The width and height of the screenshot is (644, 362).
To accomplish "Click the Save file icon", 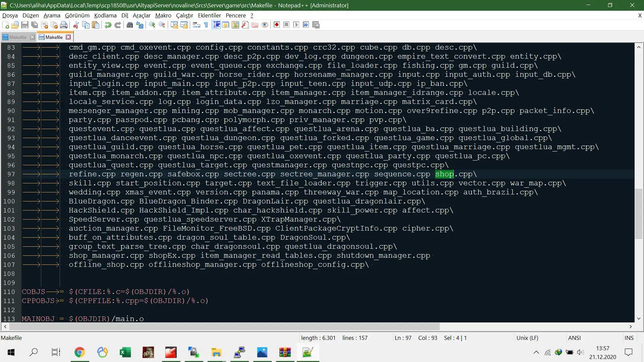I will (25, 25).
